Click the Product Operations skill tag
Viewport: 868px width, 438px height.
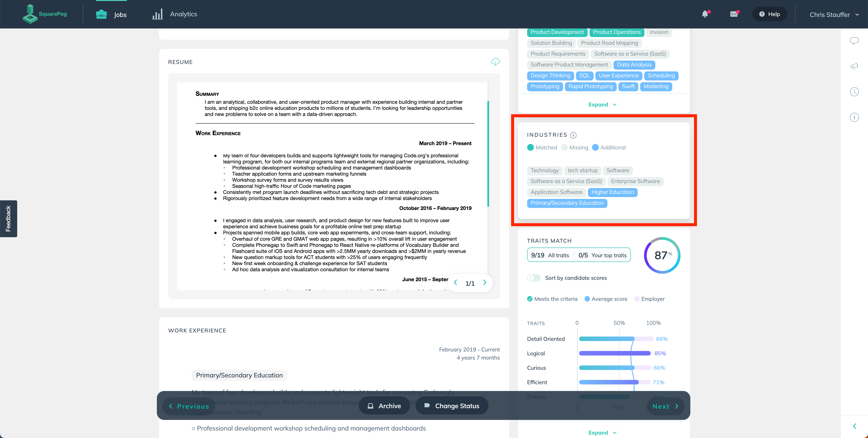pos(617,32)
